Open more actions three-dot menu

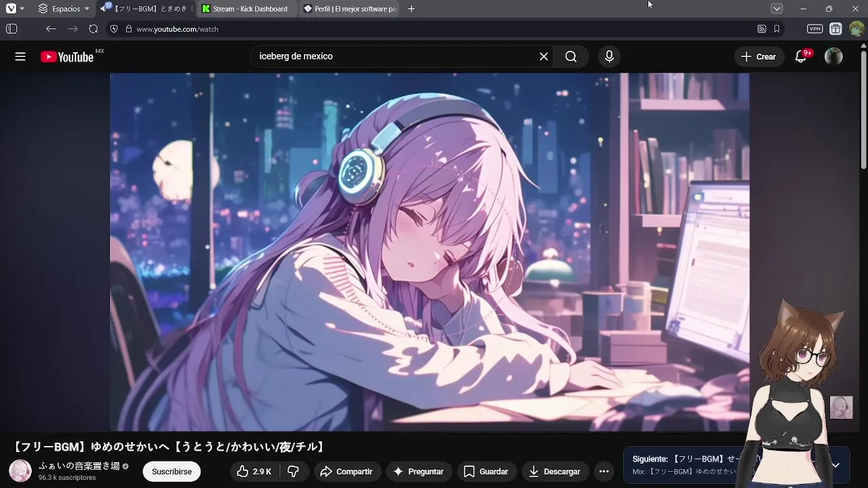(604, 472)
